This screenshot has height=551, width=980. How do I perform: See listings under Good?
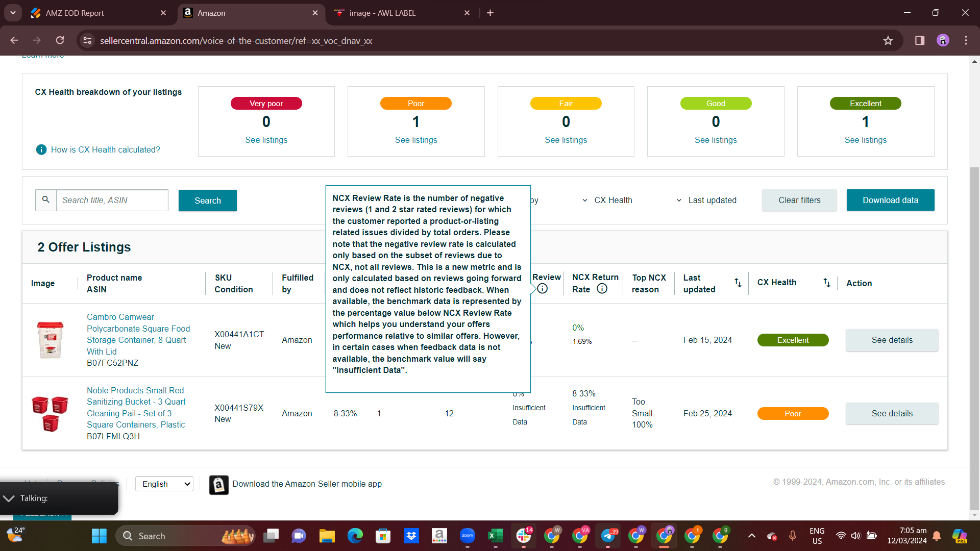716,140
